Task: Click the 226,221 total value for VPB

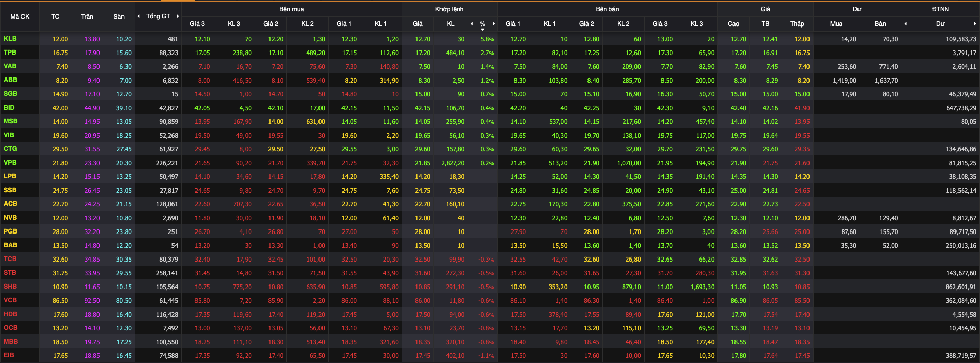Action: coord(167,163)
